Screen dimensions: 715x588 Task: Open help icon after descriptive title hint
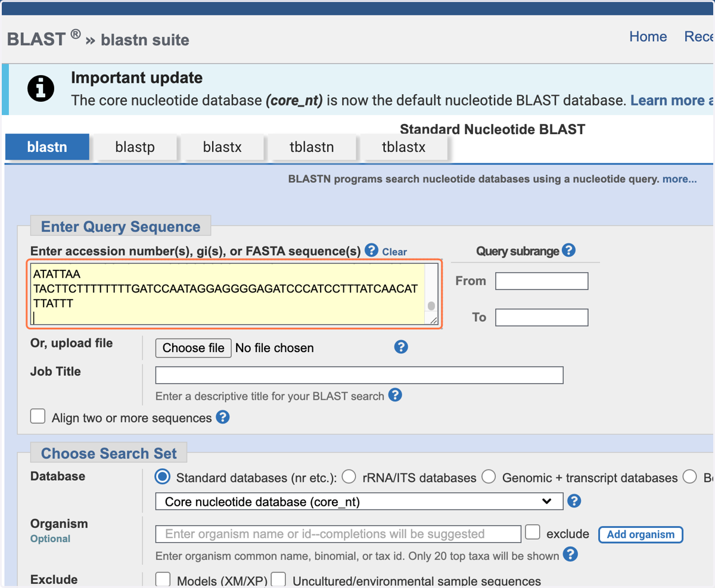pos(395,394)
